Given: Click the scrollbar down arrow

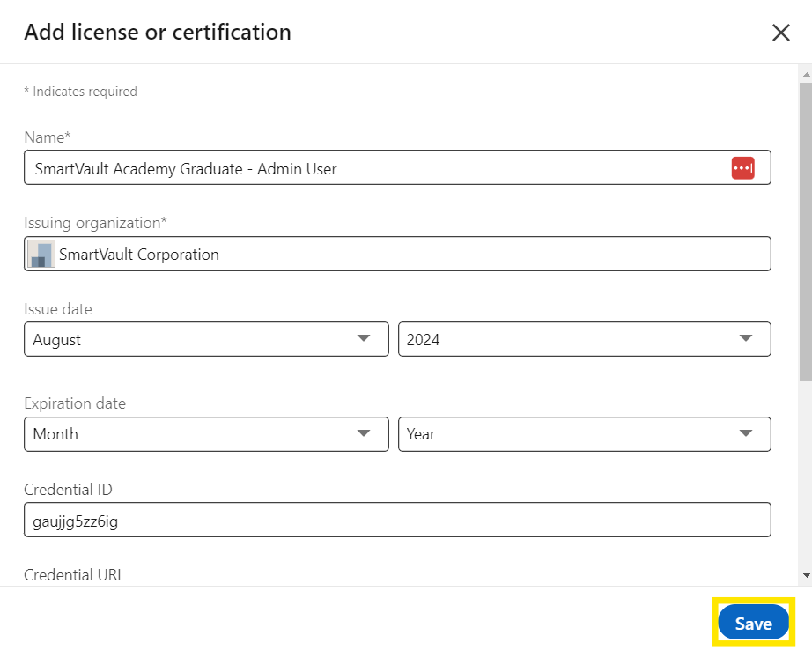Looking at the screenshot, I should pos(806,575).
